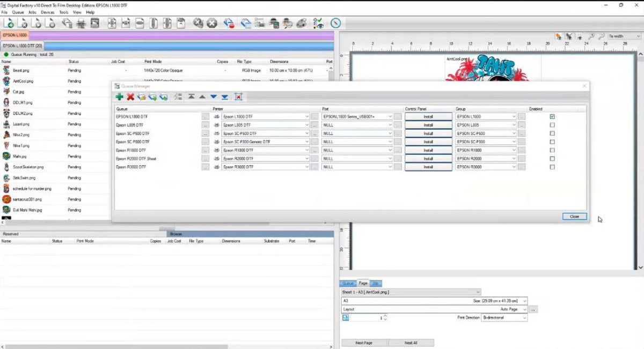Click the Nest All button
This screenshot has height=349, width=644.
coord(411,343)
